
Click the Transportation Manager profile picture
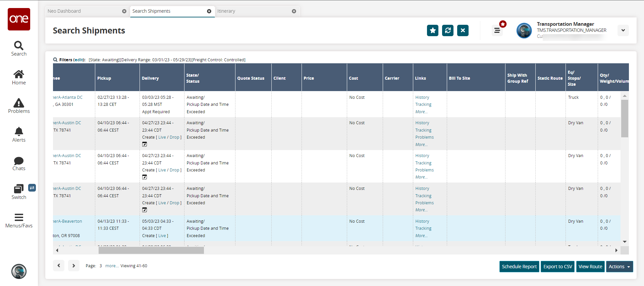[x=524, y=30]
